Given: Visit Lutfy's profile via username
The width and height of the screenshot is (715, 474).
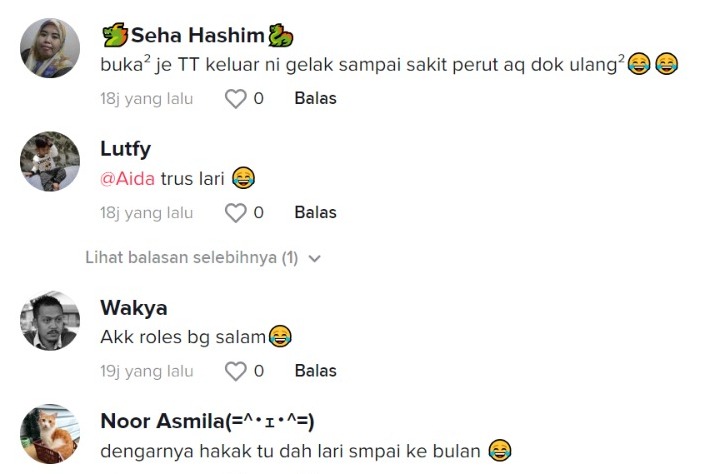Looking at the screenshot, I should coord(125,149).
